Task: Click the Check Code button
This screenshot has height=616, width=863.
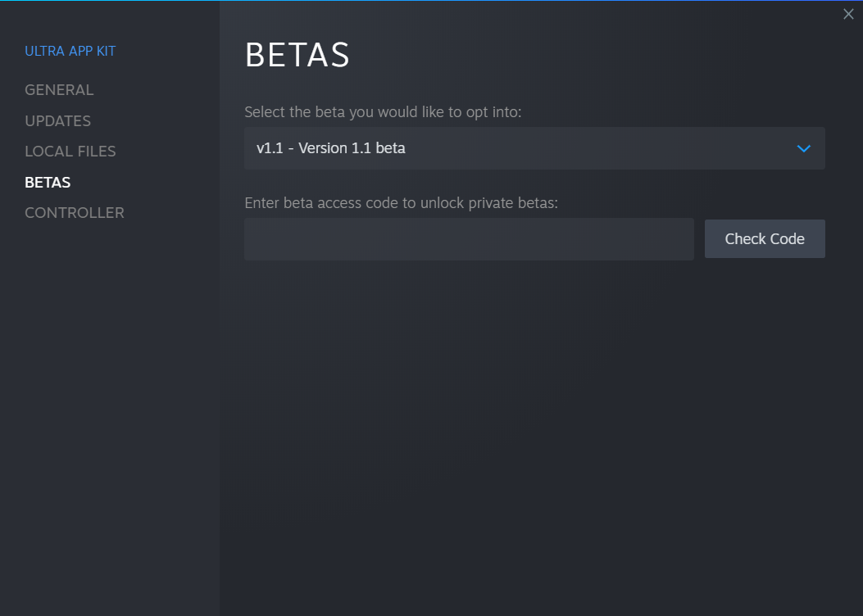Action: pyautogui.click(x=765, y=238)
